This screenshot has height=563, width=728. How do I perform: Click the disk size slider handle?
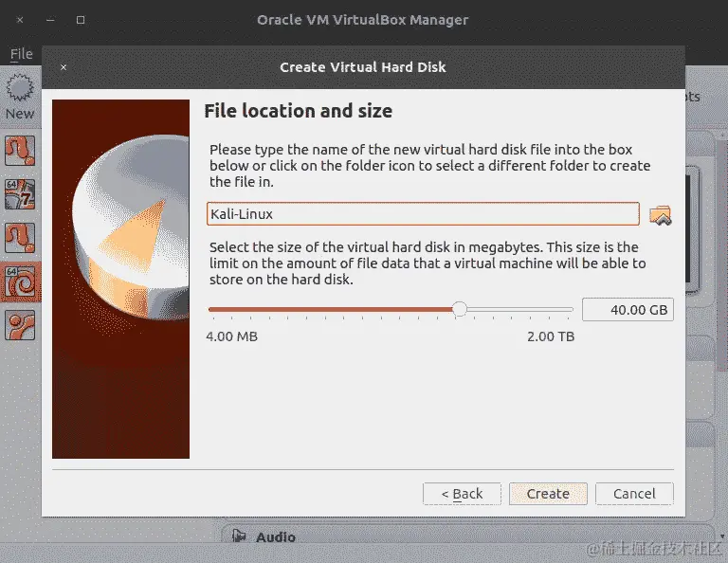pos(459,309)
